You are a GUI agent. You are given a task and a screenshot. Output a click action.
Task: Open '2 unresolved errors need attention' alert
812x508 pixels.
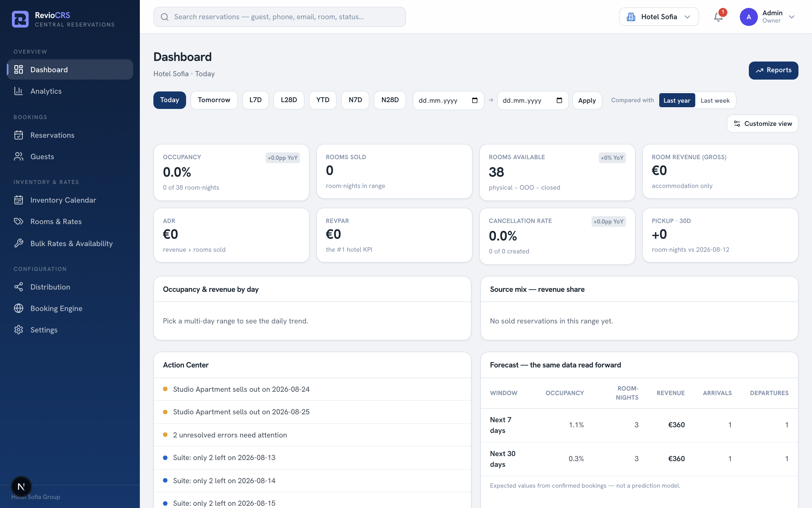312,435
